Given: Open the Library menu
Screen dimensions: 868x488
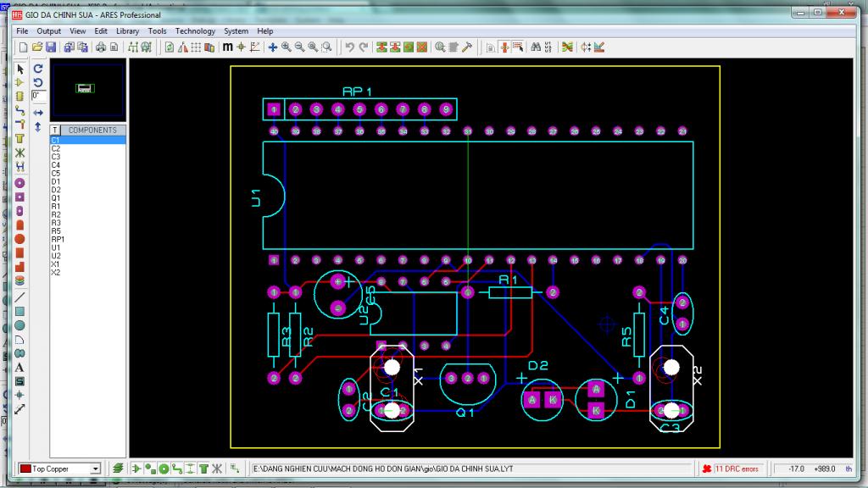Looking at the screenshot, I should click(127, 31).
